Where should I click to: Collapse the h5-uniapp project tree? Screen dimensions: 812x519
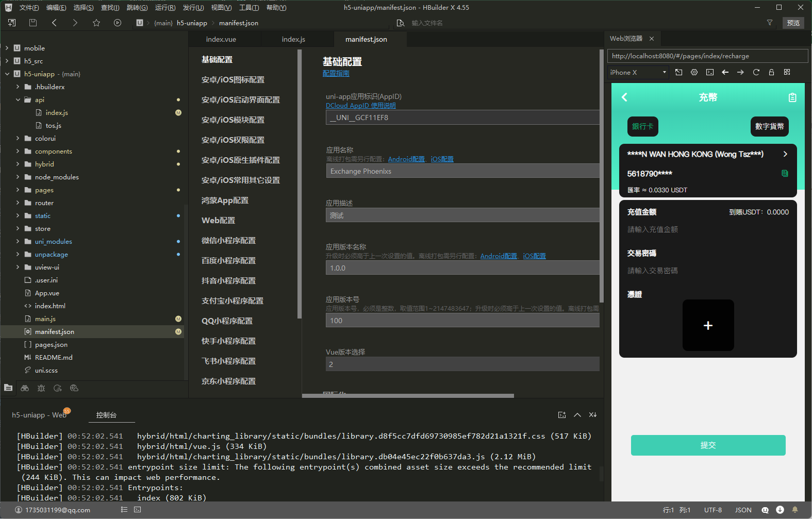tap(7, 74)
